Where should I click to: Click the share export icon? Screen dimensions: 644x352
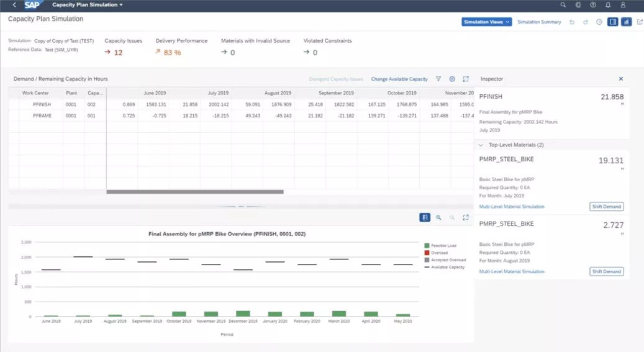coord(640,22)
